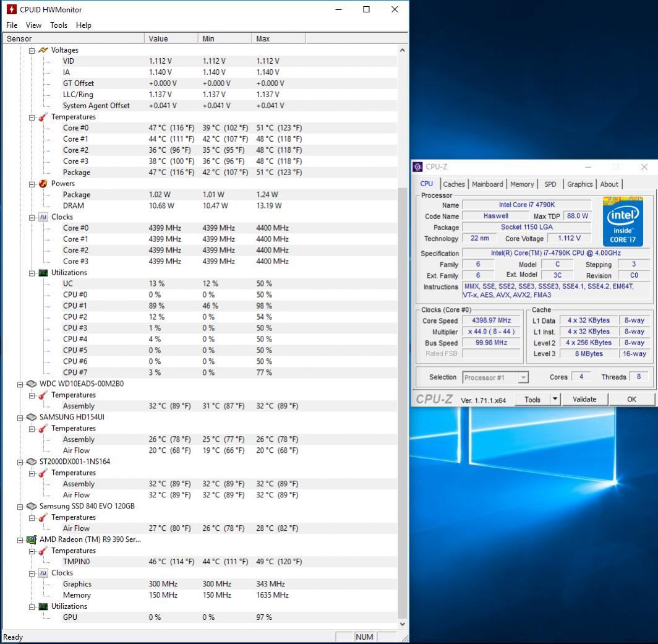Switch to the About tab in CPU-Z
Image resolution: width=658 pixels, height=644 pixels.
pyautogui.click(x=609, y=184)
